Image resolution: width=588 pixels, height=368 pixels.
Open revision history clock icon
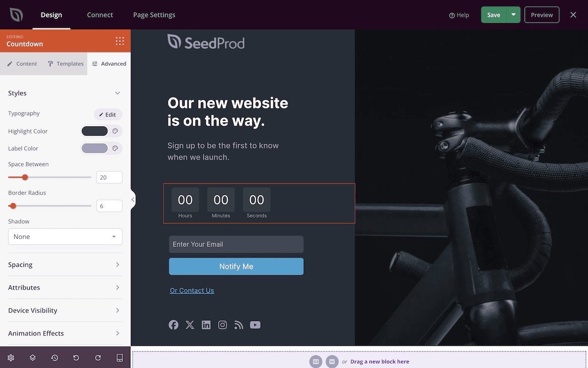(54, 358)
